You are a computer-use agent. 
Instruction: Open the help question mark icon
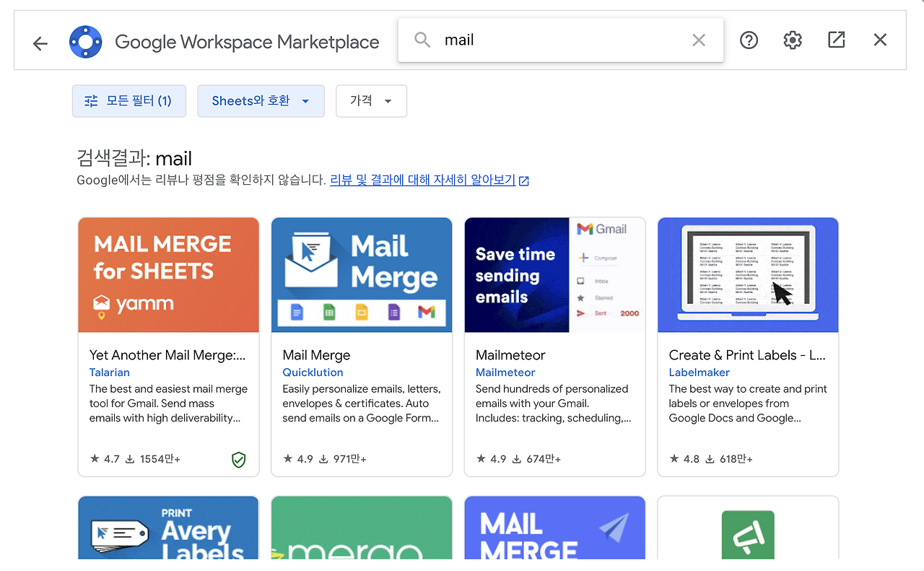coord(749,40)
